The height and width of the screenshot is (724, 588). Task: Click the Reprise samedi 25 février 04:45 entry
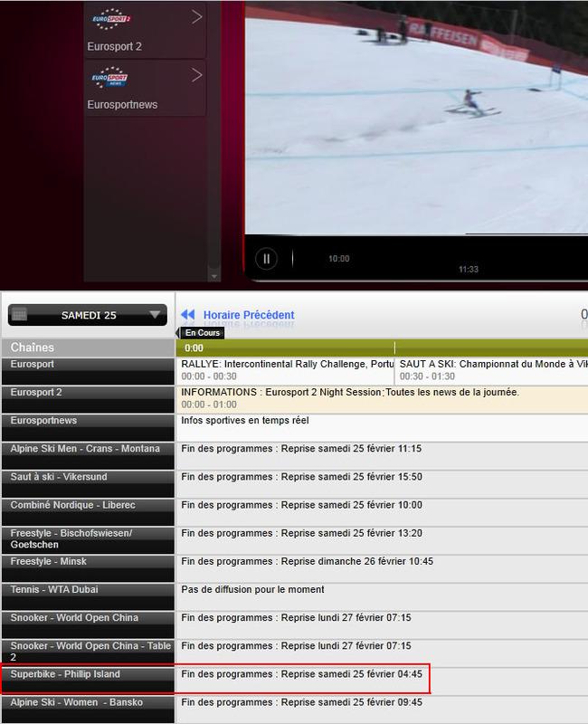pos(301,673)
